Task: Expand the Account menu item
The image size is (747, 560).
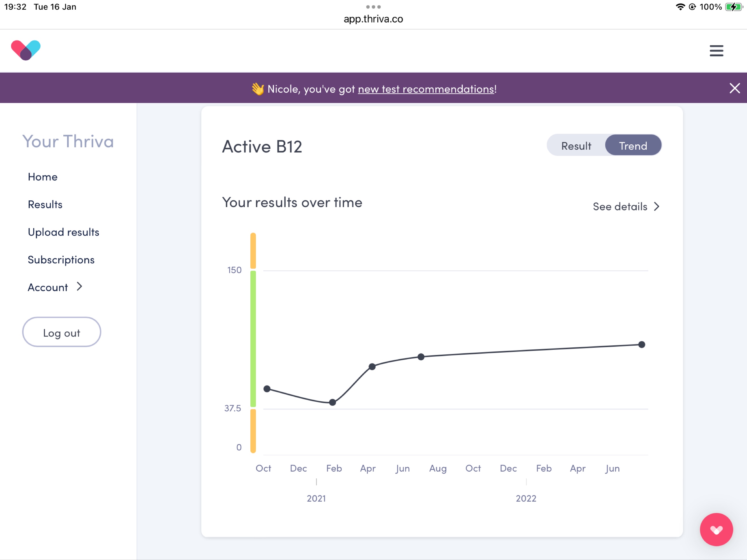Action: point(55,287)
